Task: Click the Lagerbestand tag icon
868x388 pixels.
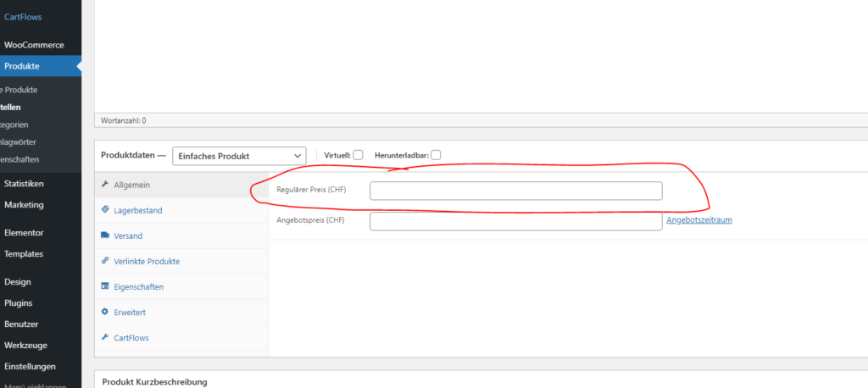Action: click(105, 210)
